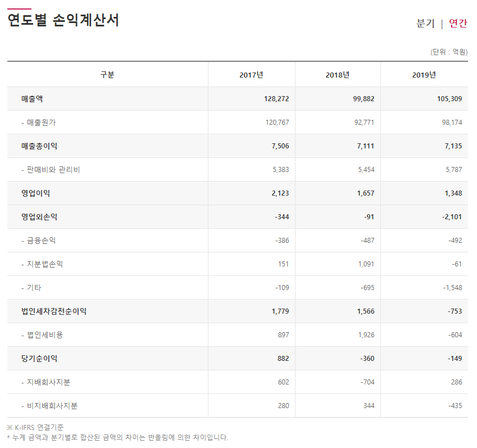Click the 당기순이익 value -149

tap(455, 359)
